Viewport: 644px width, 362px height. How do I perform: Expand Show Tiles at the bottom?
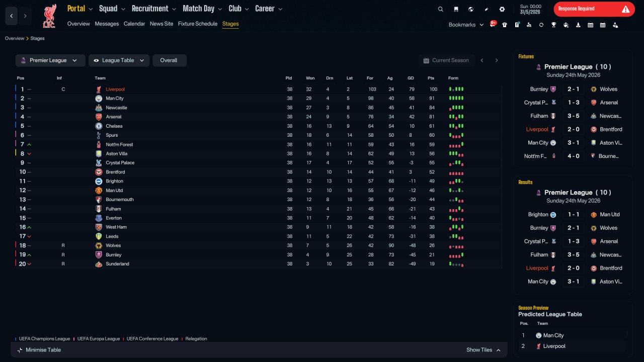[x=484, y=350]
